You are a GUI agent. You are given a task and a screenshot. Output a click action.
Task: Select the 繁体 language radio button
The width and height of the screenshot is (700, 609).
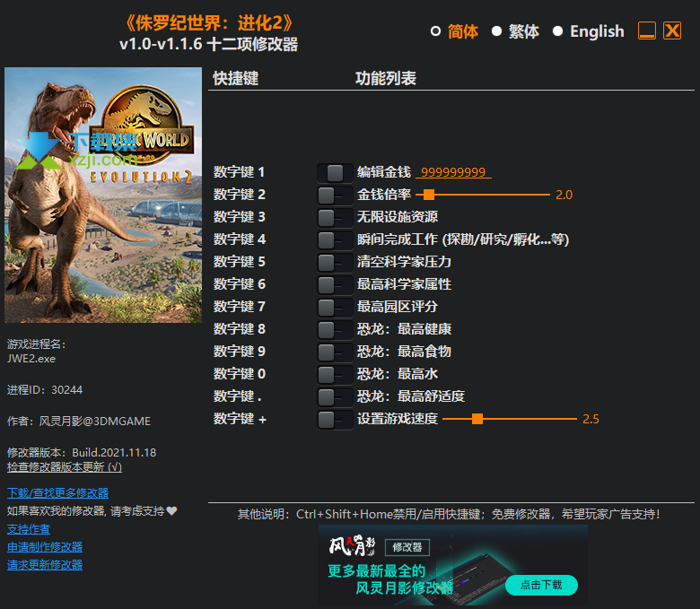[x=496, y=31]
